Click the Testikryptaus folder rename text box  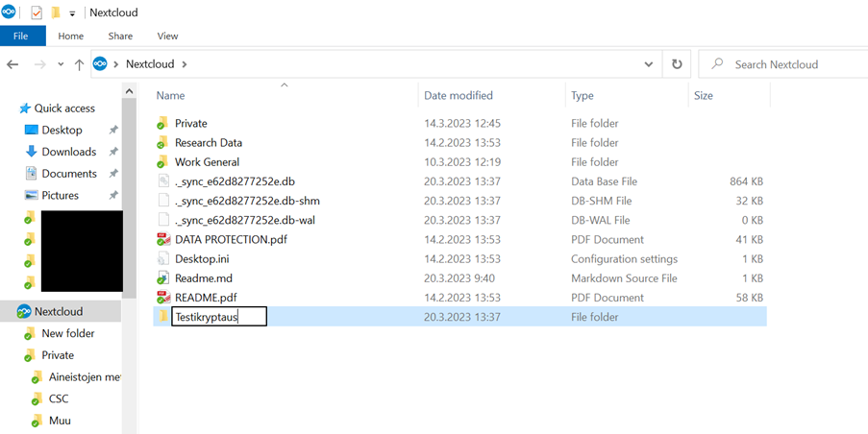[x=218, y=317]
